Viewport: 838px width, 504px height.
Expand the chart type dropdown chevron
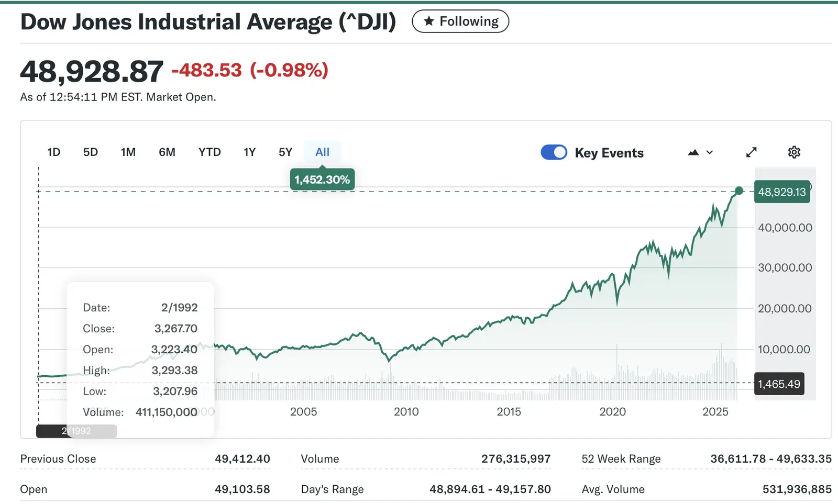click(x=710, y=152)
